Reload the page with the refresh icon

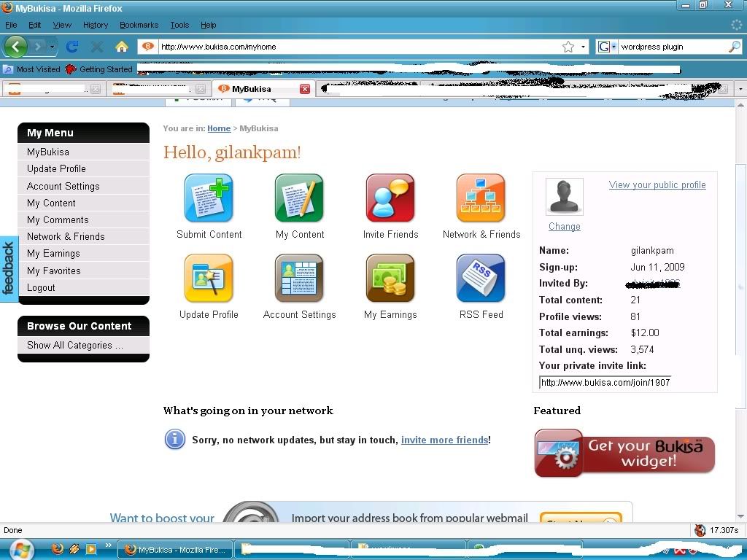(72, 47)
